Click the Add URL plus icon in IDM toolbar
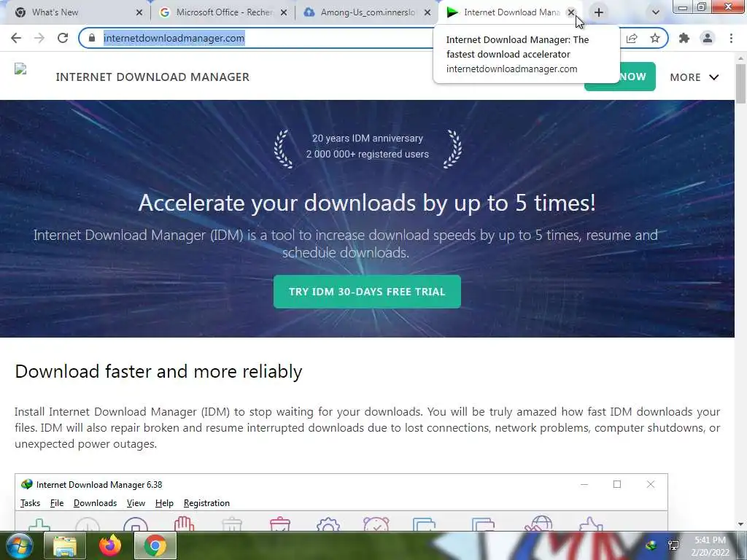747x560 pixels. tap(39, 524)
